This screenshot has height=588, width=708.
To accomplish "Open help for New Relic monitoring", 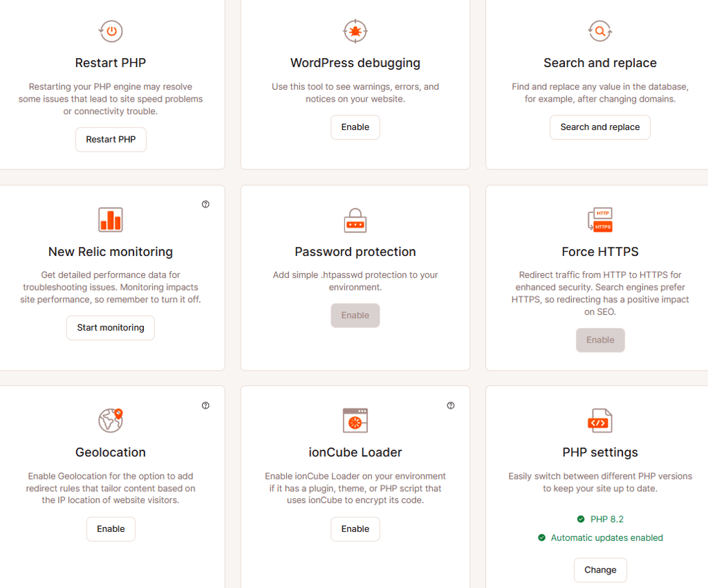I will (205, 204).
